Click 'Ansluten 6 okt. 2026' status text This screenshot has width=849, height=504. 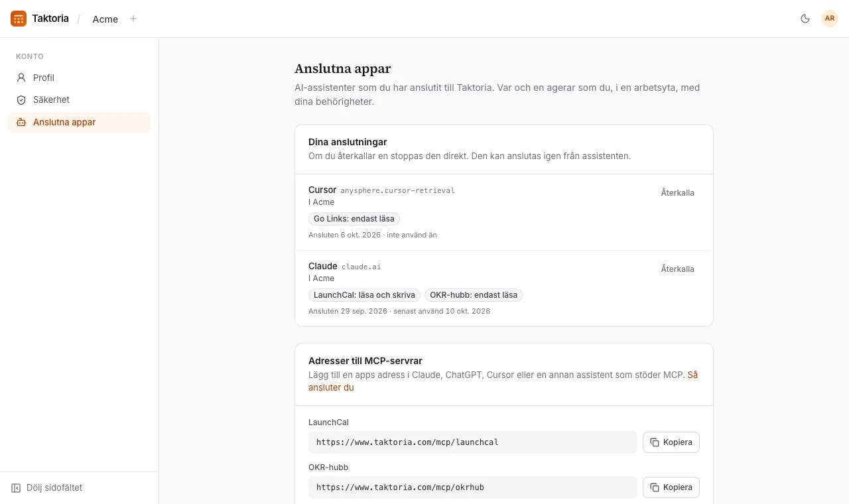344,235
